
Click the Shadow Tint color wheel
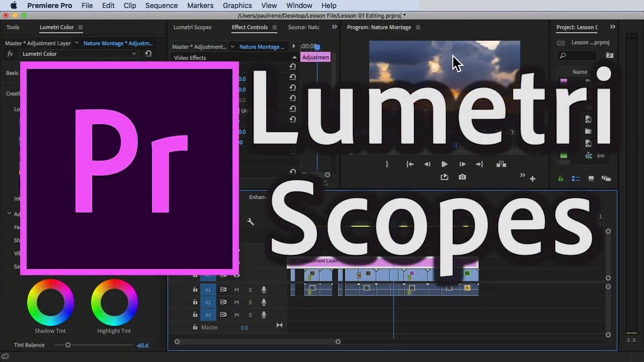pyautogui.click(x=50, y=302)
